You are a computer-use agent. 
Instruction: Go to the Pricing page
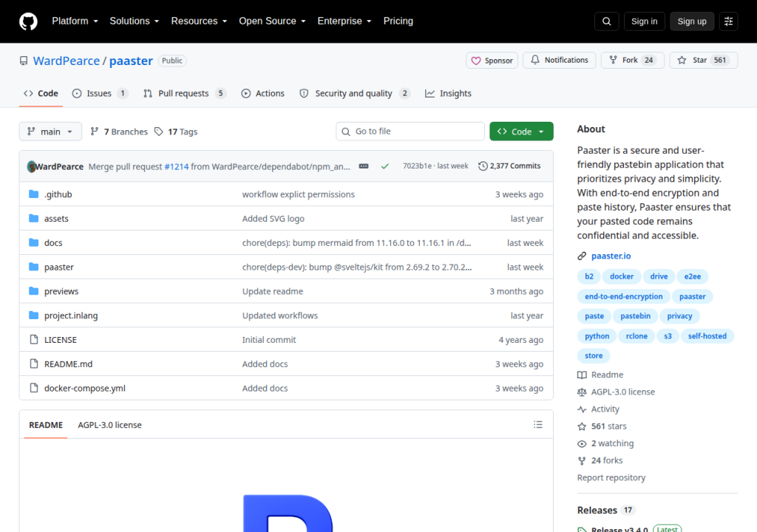pos(398,21)
